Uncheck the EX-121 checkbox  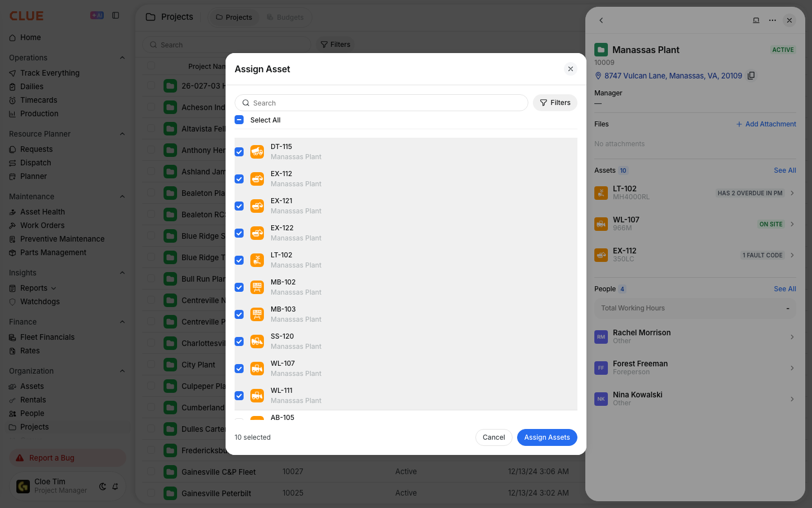pyautogui.click(x=239, y=206)
